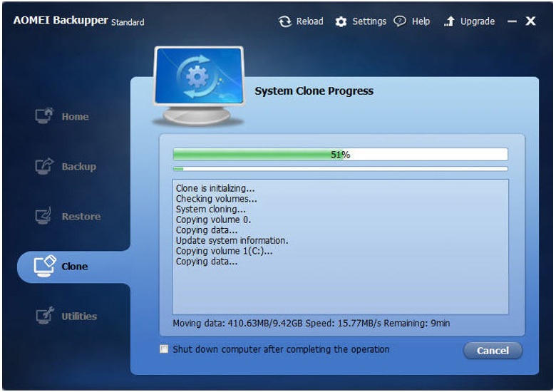
Task: Open the Home section label
Action: point(75,117)
